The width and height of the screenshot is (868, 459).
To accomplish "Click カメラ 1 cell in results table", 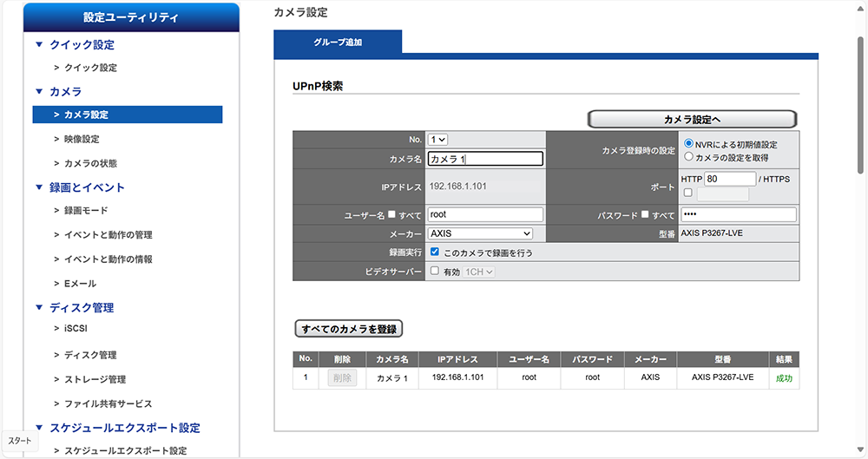I will [392, 377].
